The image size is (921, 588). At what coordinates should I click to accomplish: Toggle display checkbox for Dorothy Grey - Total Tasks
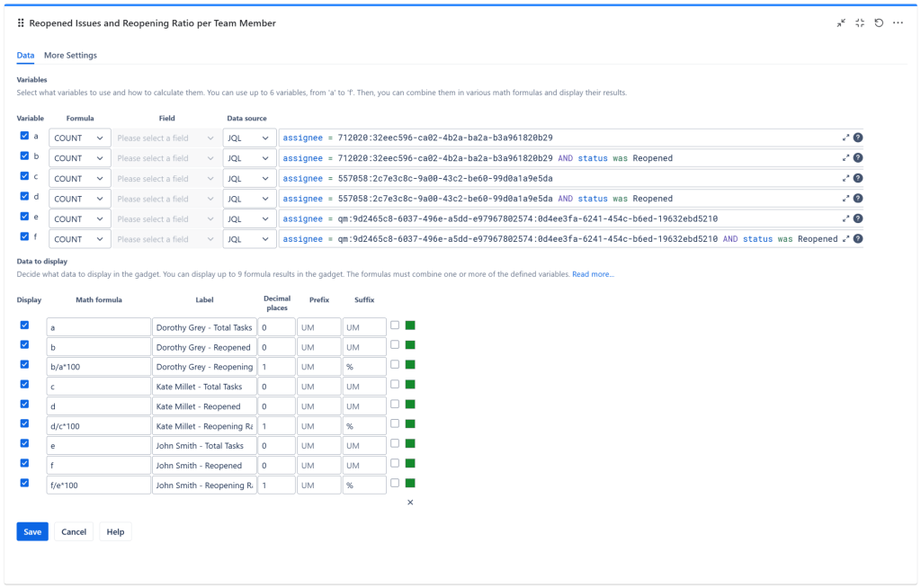click(25, 325)
